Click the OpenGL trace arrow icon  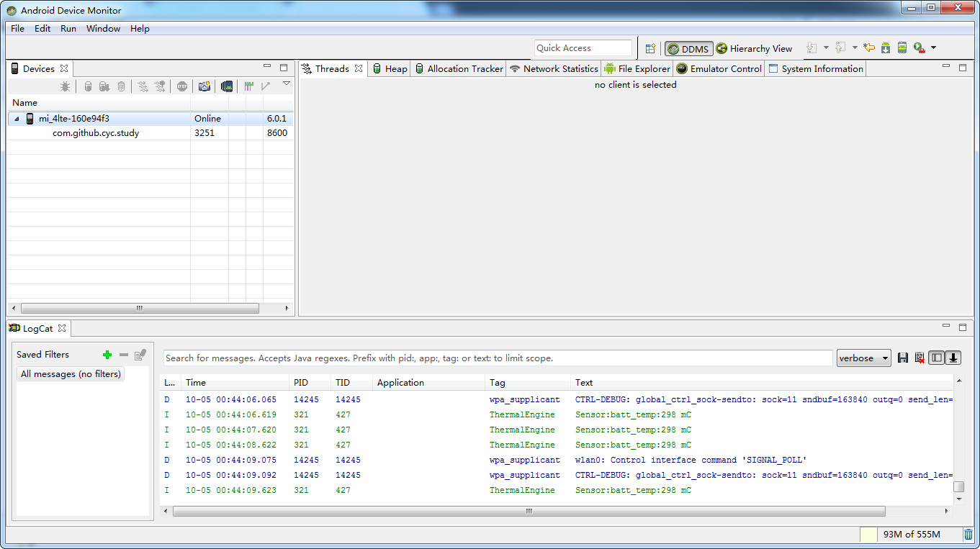point(266,86)
